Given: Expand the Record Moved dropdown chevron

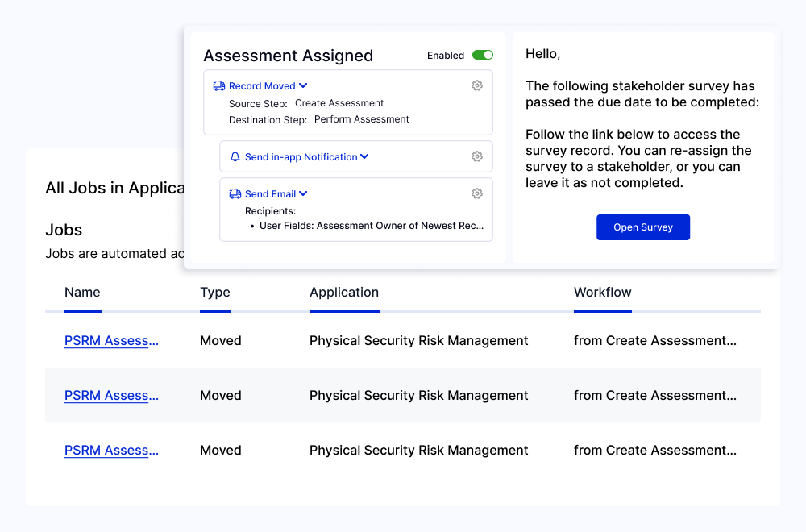Looking at the screenshot, I should (x=303, y=85).
